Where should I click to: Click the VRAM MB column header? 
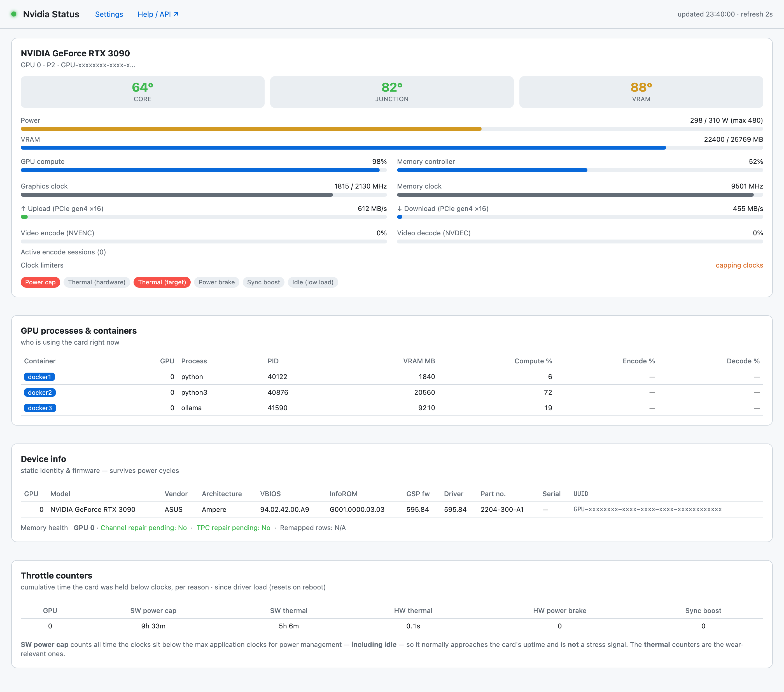pos(419,361)
